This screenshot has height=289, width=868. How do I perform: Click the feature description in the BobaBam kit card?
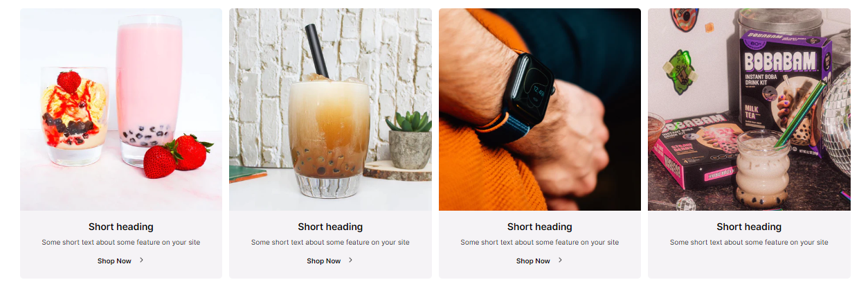tap(749, 243)
